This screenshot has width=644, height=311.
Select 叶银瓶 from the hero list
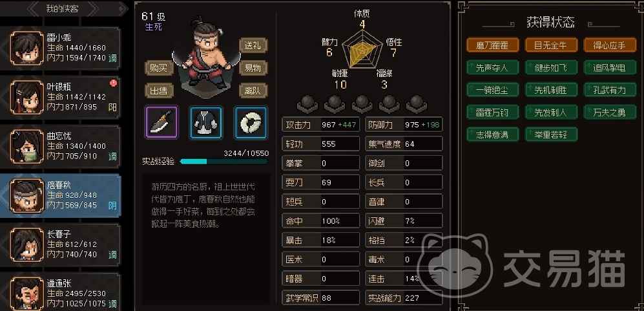pyautogui.click(x=61, y=97)
